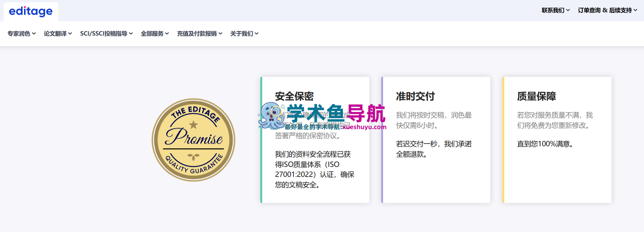Expand 订单查询 & 后续支持 dropdown
Image resolution: width=644 pixels, height=232 pixels.
[608, 10]
